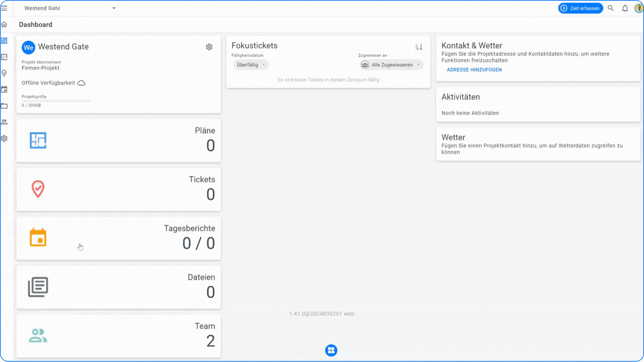Image resolution: width=644 pixels, height=362 pixels.
Task: Open the hamburger menu icon
Action: click(x=4, y=8)
